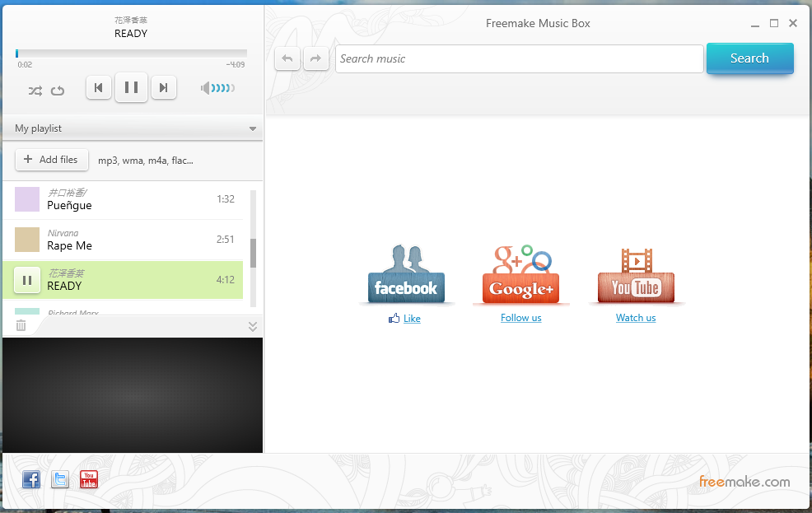
Task: Seek within the song progress bar
Action: [x=131, y=54]
